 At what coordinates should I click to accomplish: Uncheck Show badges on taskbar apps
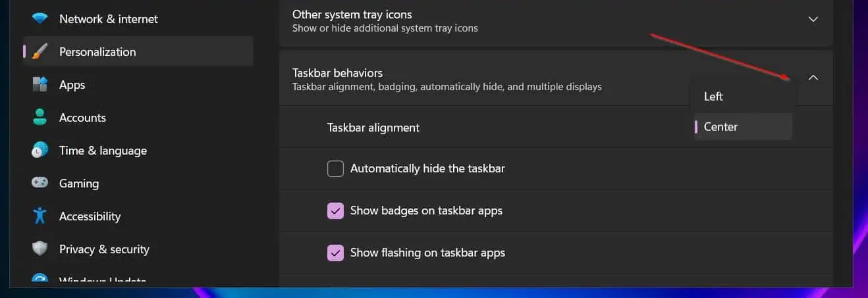336,211
